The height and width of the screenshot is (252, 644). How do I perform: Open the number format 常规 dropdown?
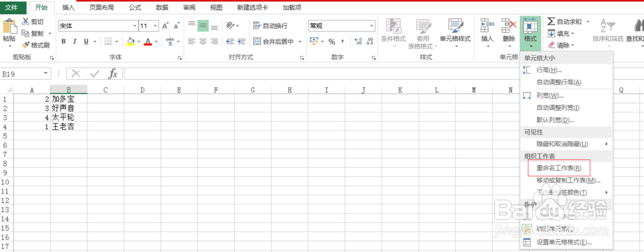click(372, 26)
